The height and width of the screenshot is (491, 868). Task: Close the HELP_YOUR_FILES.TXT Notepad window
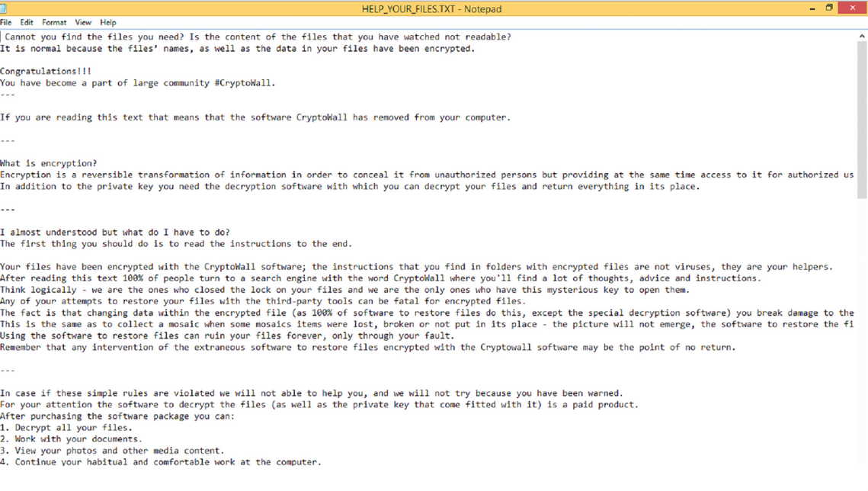853,8
